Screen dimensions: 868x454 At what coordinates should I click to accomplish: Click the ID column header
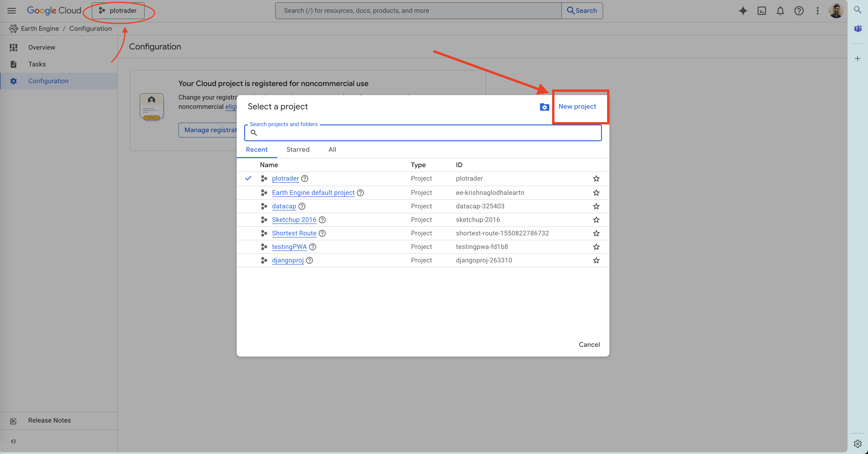click(459, 165)
